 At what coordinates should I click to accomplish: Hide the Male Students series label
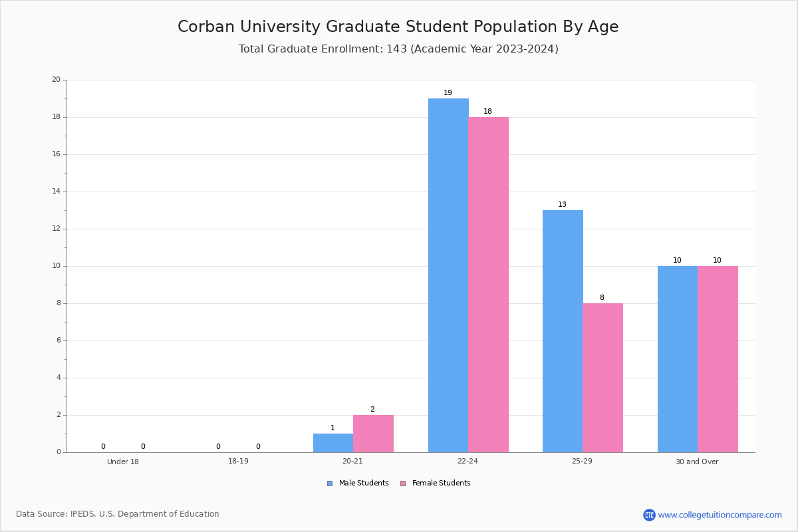364,483
